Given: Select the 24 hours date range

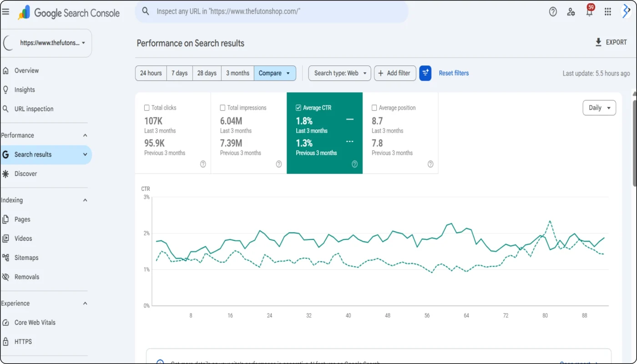Looking at the screenshot, I should [x=151, y=73].
